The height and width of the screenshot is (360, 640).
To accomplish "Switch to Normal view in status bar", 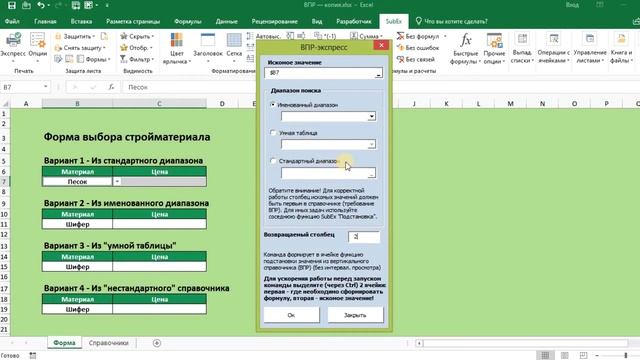I will click(x=545, y=355).
